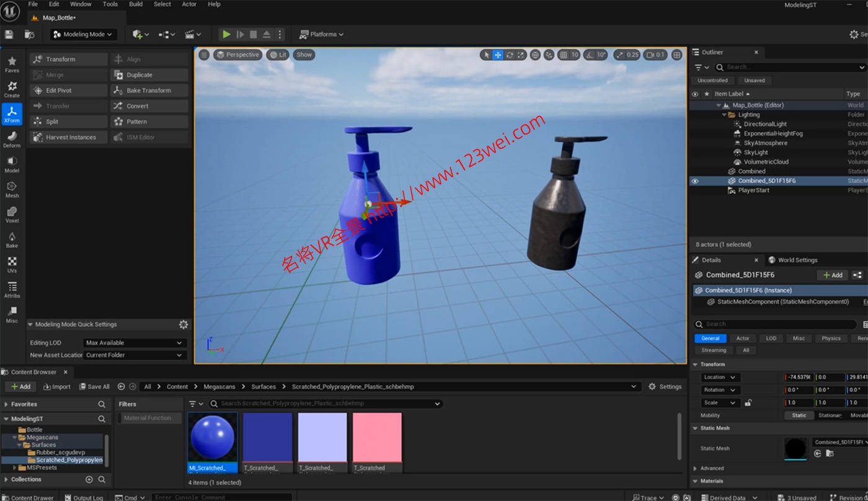868x501 pixels.
Task: Click the Save icon in main toolbar
Action: [x=9, y=35]
